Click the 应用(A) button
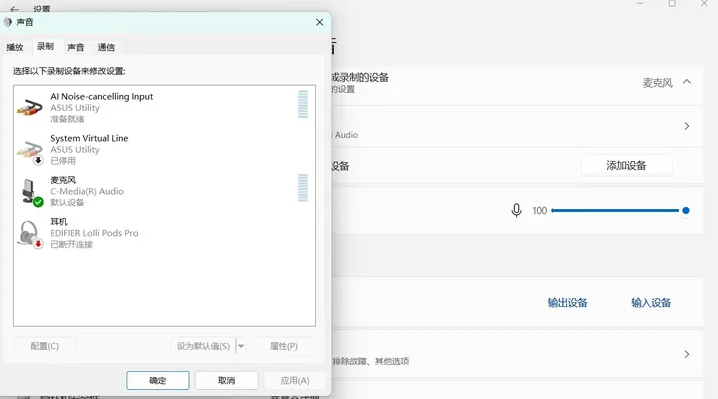Screen dimensions: 718x399 click(295, 380)
